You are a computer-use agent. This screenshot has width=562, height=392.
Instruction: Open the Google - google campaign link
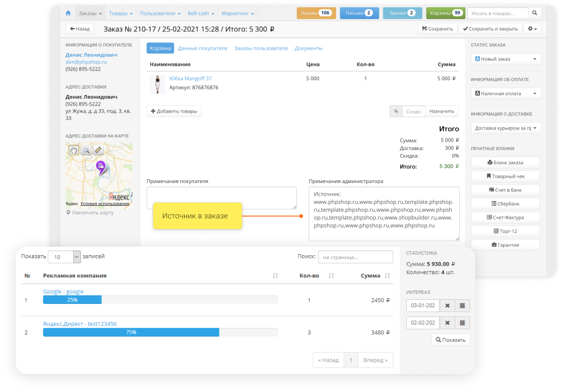(64, 292)
